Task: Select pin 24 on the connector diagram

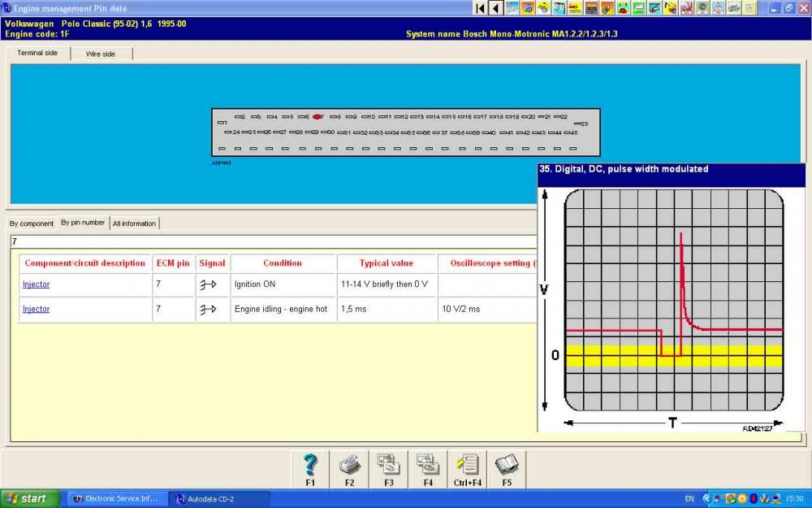Action: click(x=232, y=132)
